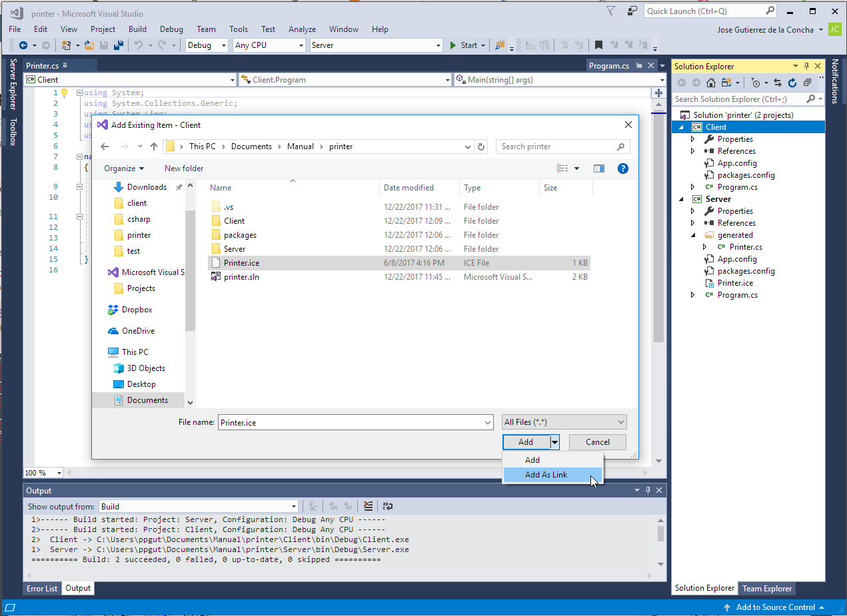Collapse the code region at line 1
The width and height of the screenshot is (847, 616).
tap(79, 93)
